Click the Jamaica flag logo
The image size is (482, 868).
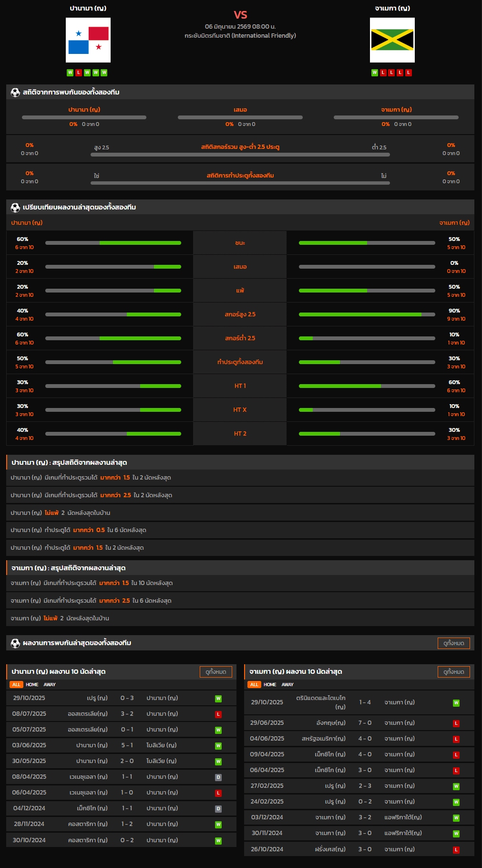tap(392, 40)
